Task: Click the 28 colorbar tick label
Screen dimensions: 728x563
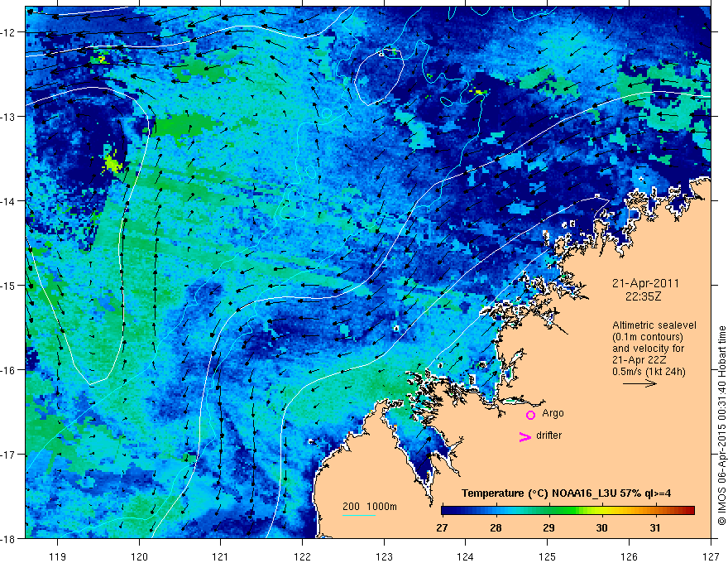Action: (496, 527)
